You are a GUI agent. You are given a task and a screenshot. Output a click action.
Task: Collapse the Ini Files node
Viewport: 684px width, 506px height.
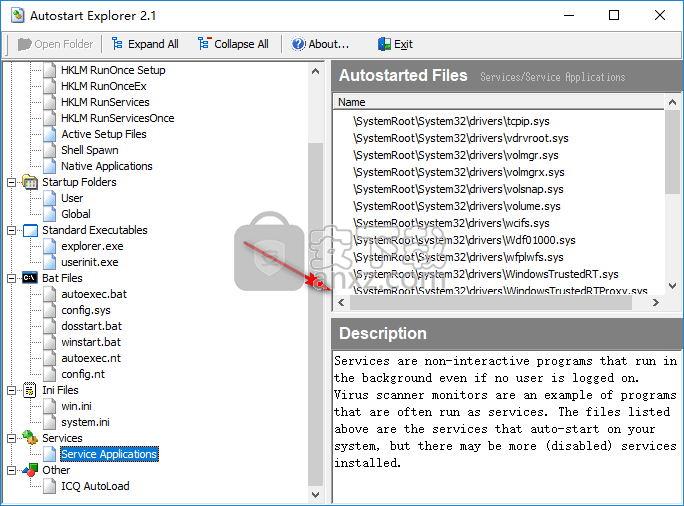coord(12,390)
